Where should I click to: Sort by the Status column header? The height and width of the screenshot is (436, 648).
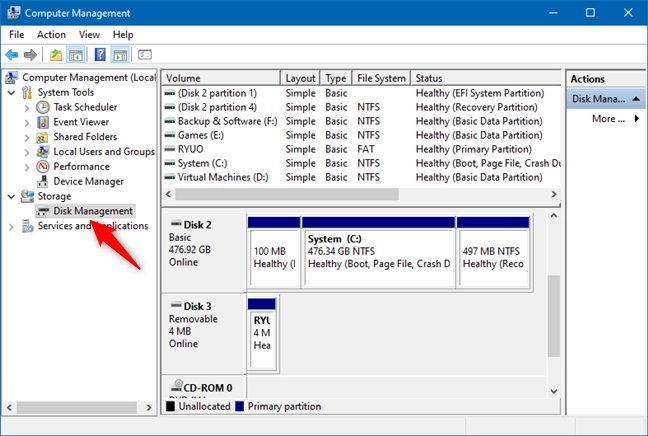486,78
